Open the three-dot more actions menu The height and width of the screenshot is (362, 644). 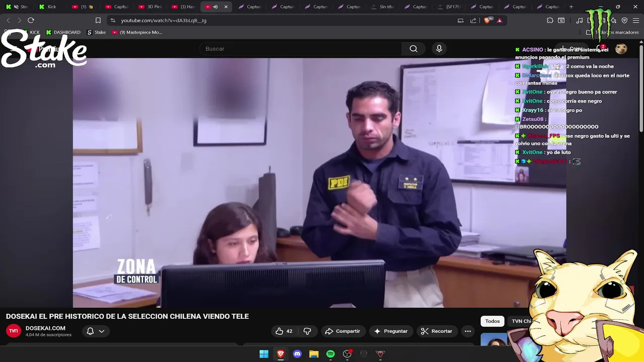coord(468,331)
